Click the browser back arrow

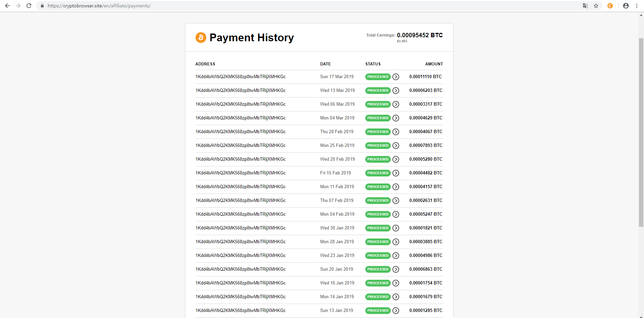click(x=7, y=6)
